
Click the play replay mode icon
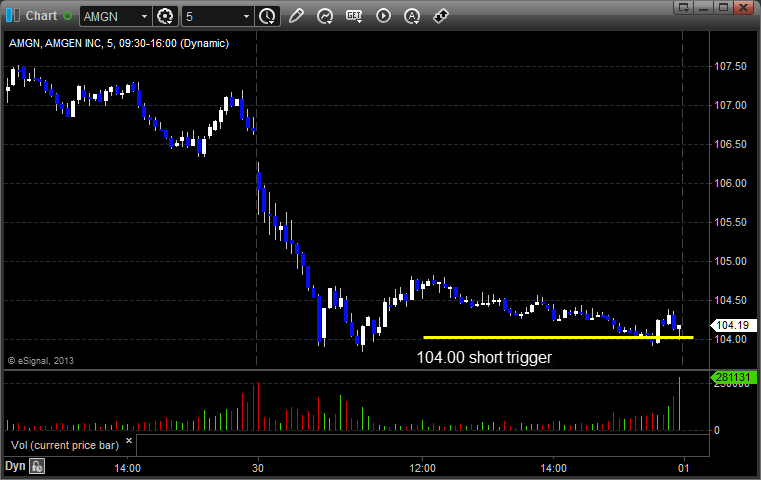tap(383, 16)
